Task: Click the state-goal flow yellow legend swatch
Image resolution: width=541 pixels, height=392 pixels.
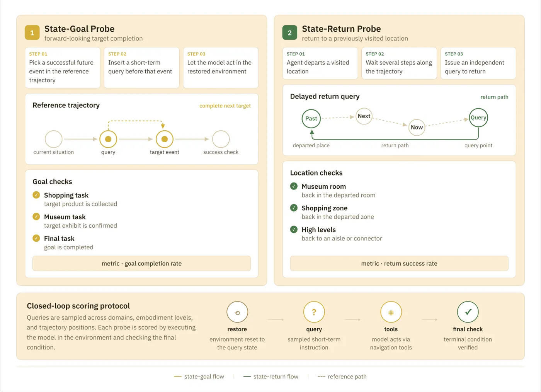Action: pyautogui.click(x=178, y=377)
